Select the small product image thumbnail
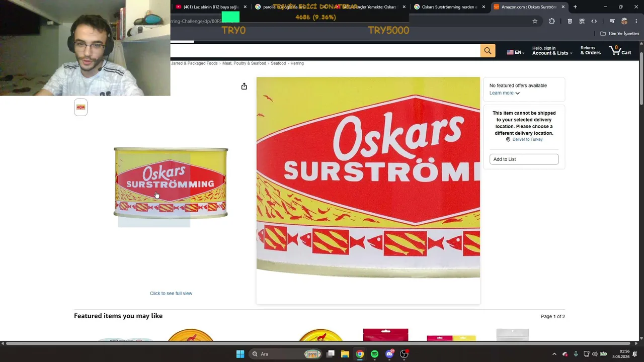 (x=81, y=107)
